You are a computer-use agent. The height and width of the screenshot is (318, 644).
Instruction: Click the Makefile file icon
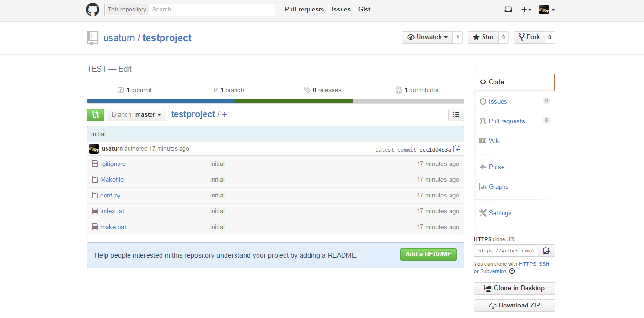(95, 179)
